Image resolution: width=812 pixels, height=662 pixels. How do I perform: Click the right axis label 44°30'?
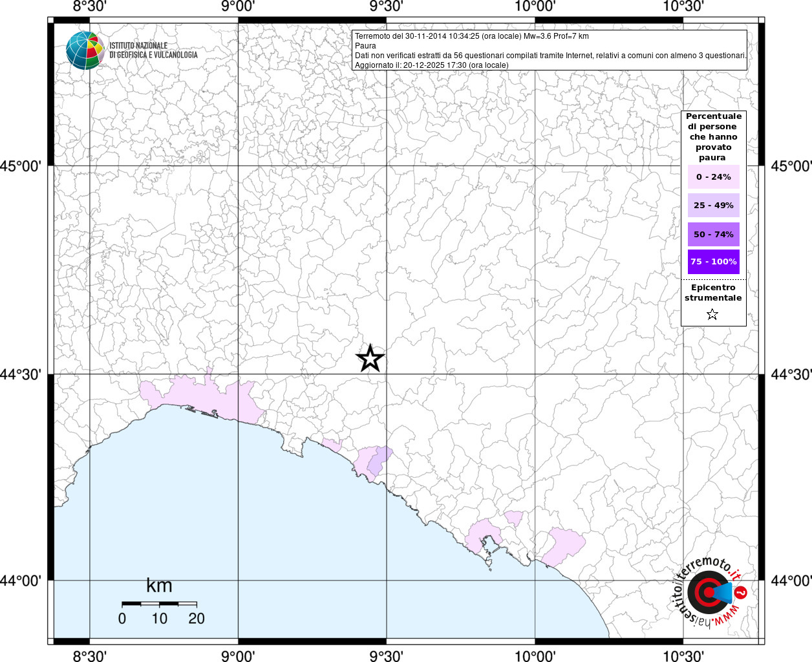(791, 374)
